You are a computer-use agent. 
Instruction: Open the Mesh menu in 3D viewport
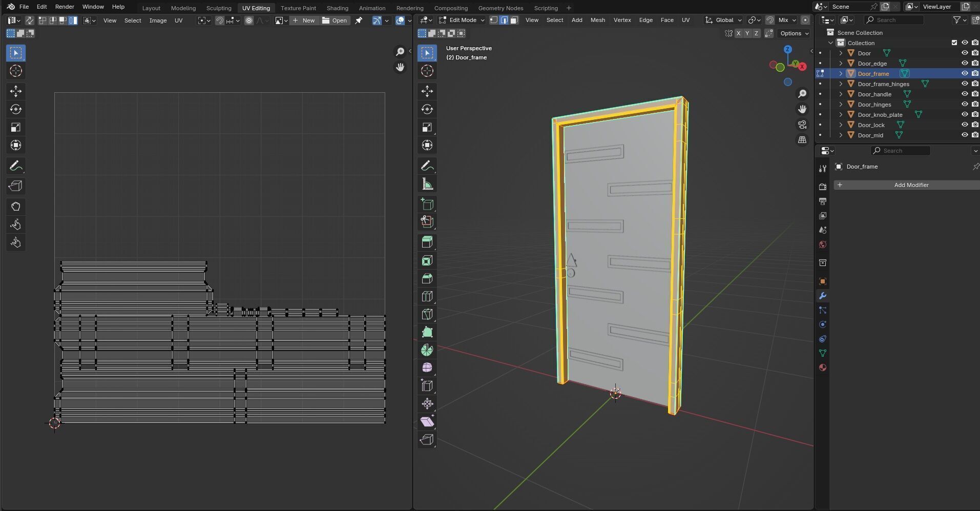(598, 20)
